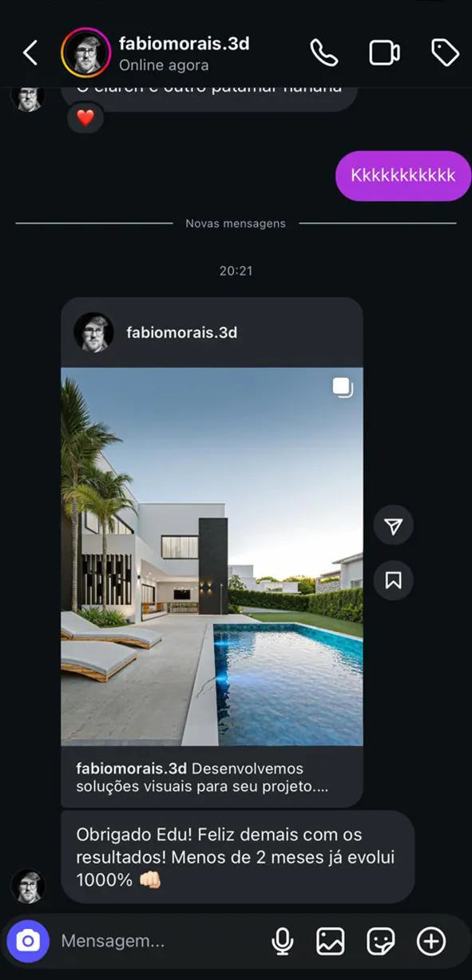Open the photo gallery picker icon
The height and width of the screenshot is (980, 472).
[x=331, y=942]
